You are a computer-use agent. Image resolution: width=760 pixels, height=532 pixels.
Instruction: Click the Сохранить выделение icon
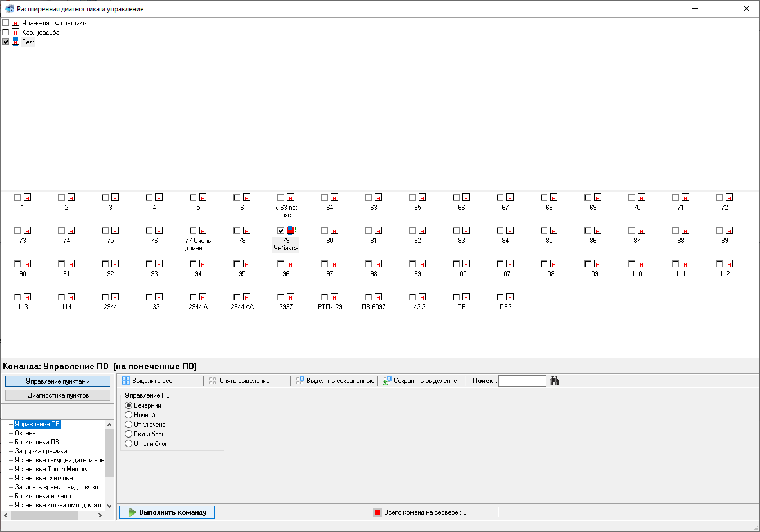(x=387, y=381)
